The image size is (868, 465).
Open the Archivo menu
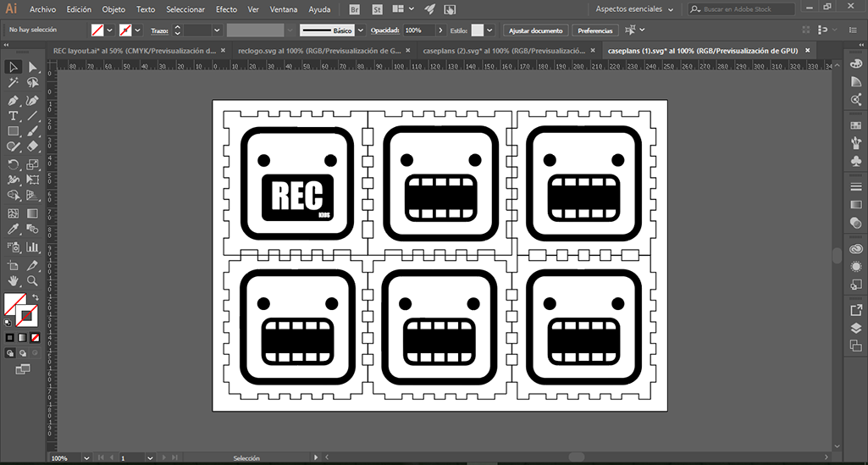(x=42, y=9)
